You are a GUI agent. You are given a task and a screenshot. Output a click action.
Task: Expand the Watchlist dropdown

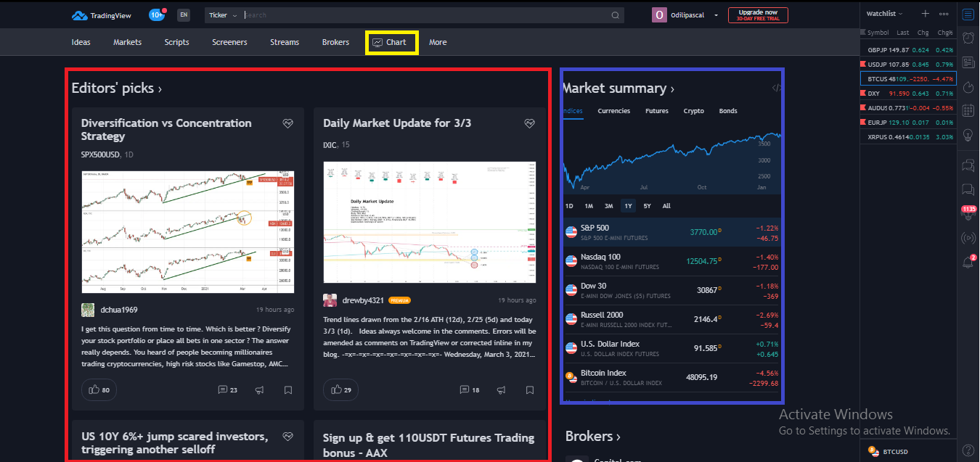tap(885, 13)
